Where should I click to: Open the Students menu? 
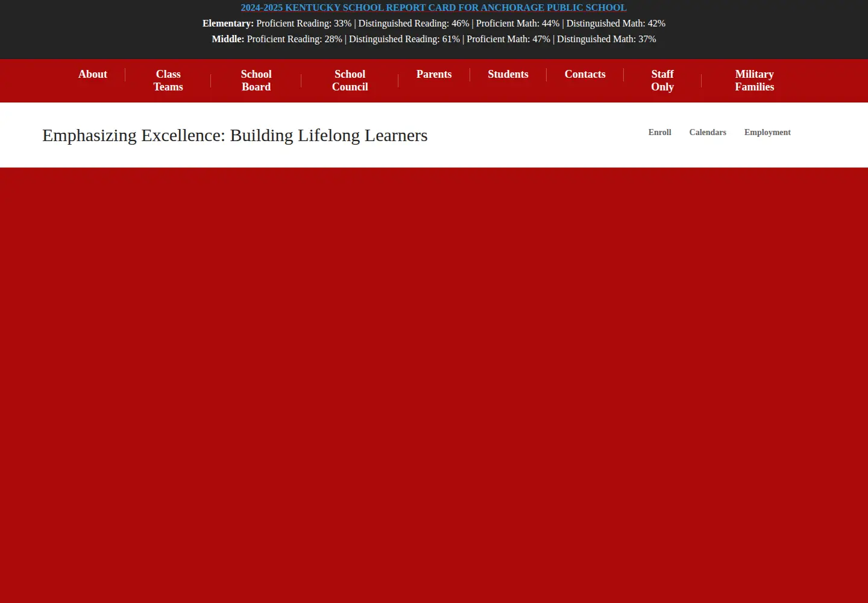(508, 74)
